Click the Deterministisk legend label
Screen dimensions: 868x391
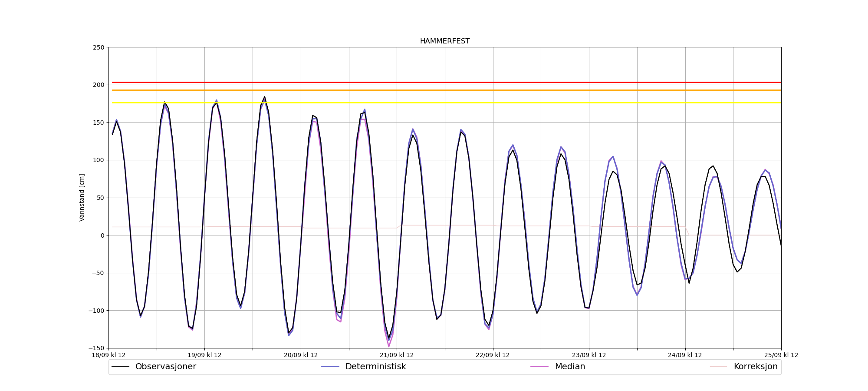(x=375, y=367)
